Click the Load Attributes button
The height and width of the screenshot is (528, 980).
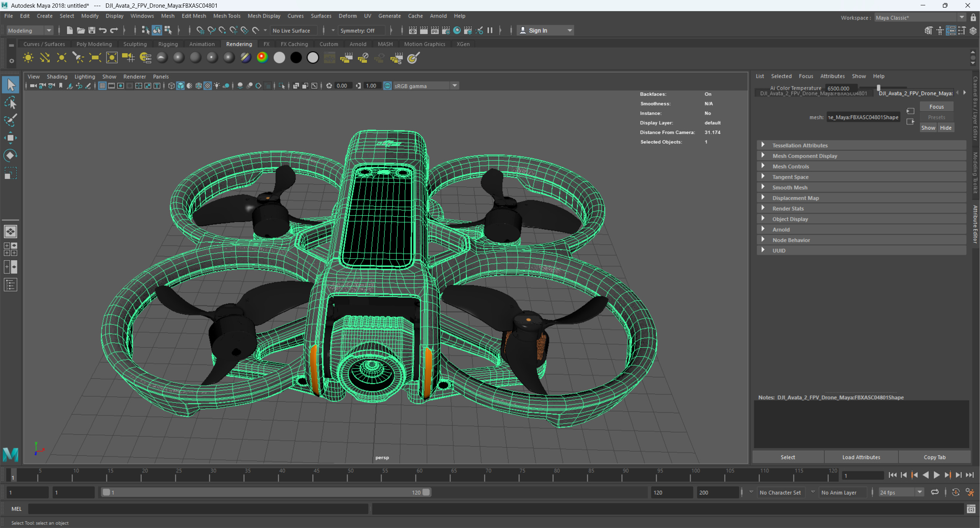pyautogui.click(x=861, y=457)
